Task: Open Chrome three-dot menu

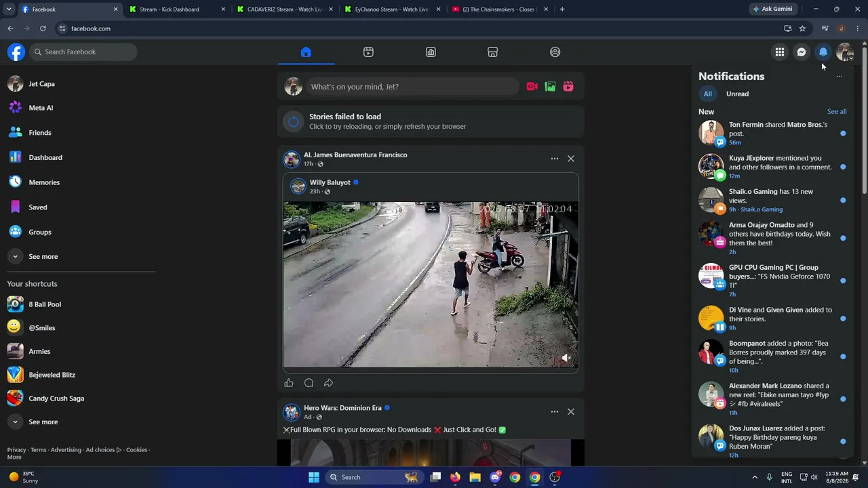Action: 858,28
